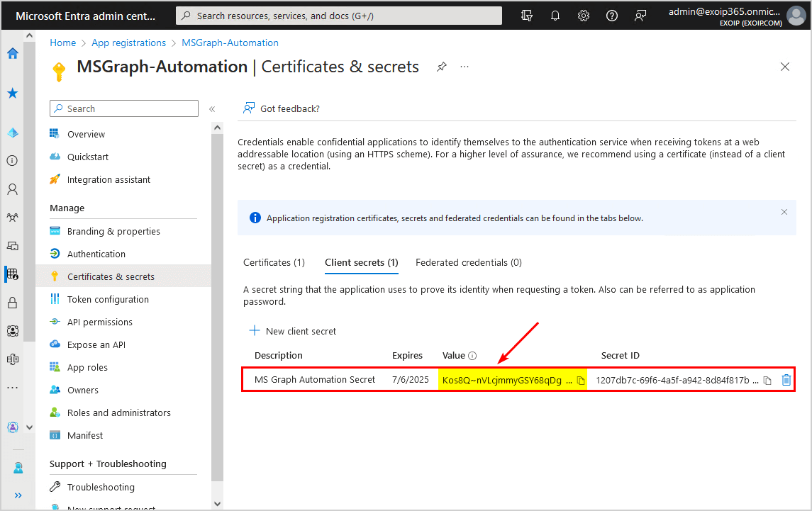Collapse the left navigation menu pane
The height and width of the screenshot is (511, 812).
pos(211,109)
